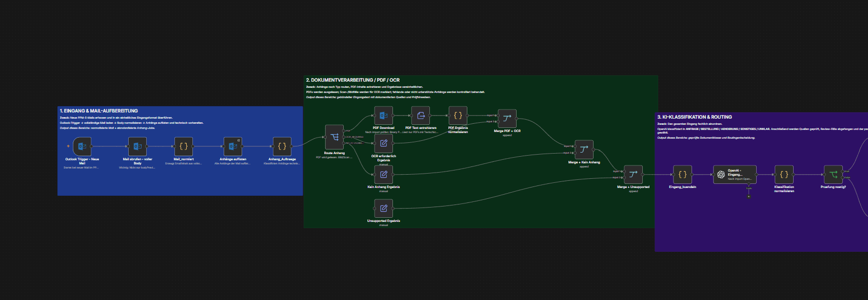This screenshot has height=300, width=868.
Task: Select the Unsupported Ergebnis edit node
Action: pyautogui.click(x=384, y=208)
